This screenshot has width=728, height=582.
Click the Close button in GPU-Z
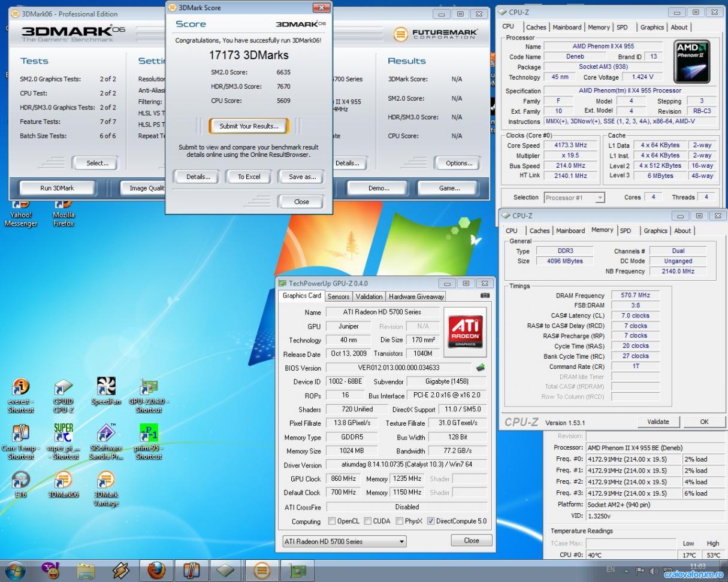tap(472, 540)
